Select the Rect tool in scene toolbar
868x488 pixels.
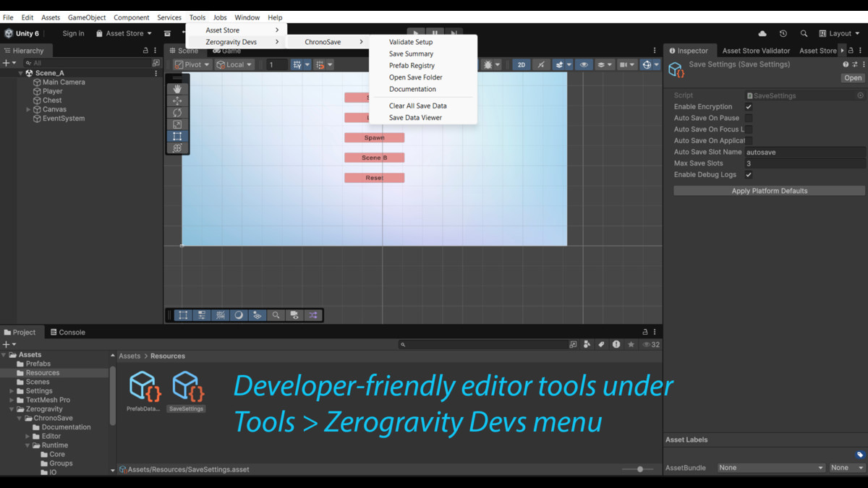click(x=177, y=136)
